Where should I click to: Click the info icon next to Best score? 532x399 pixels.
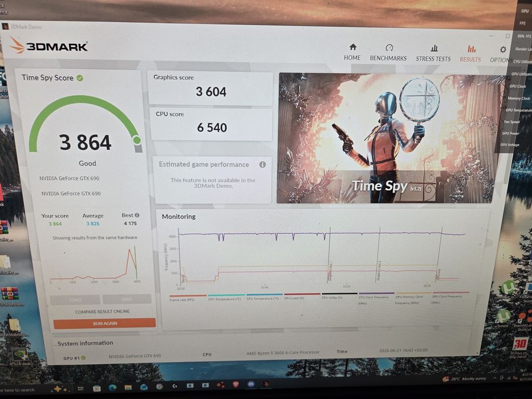point(137,215)
